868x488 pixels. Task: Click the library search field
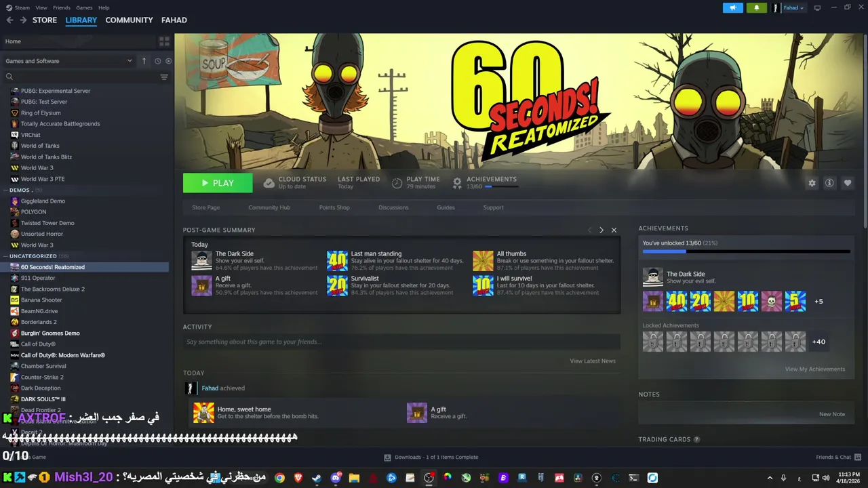(81, 77)
